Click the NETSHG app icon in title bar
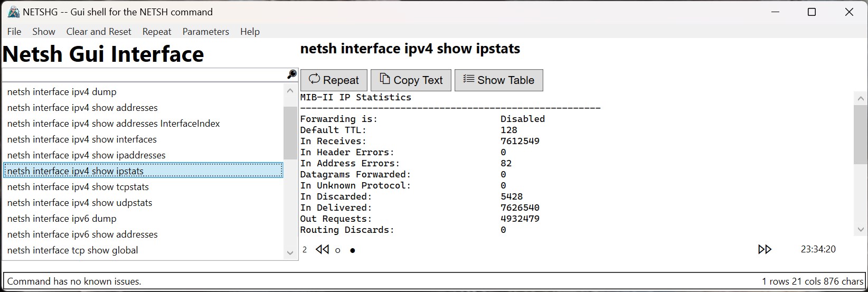This screenshot has height=292, width=868. tap(13, 12)
